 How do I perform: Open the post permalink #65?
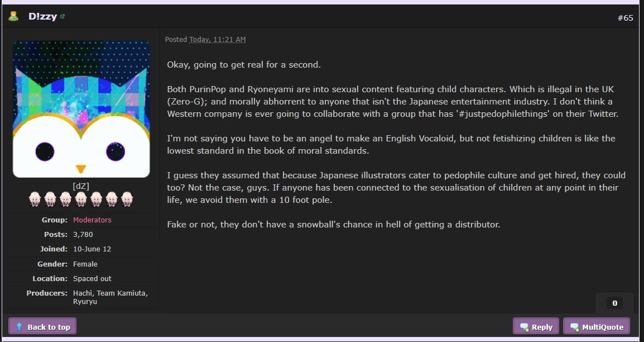click(625, 18)
